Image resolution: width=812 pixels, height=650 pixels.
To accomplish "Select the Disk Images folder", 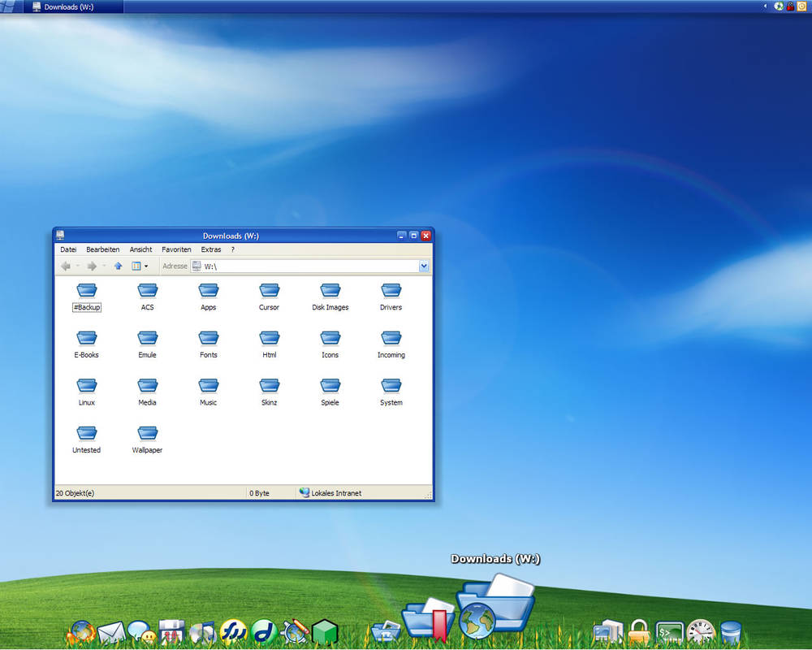I will (x=330, y=297).
